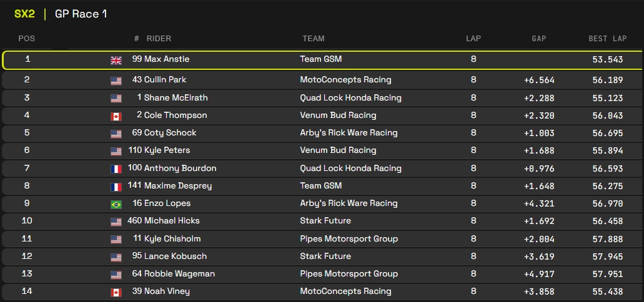
Task: Select the SX2 class label
Action: click(x=24, y=14)
